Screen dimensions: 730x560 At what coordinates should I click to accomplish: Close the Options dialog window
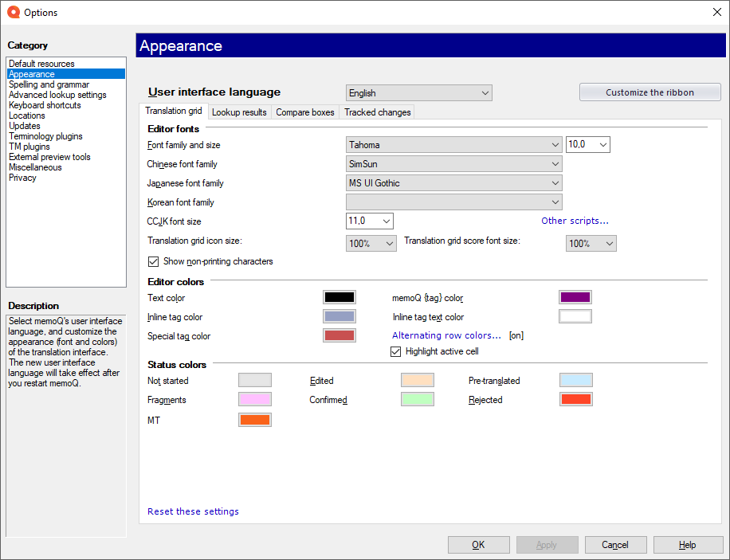(717, 12)
